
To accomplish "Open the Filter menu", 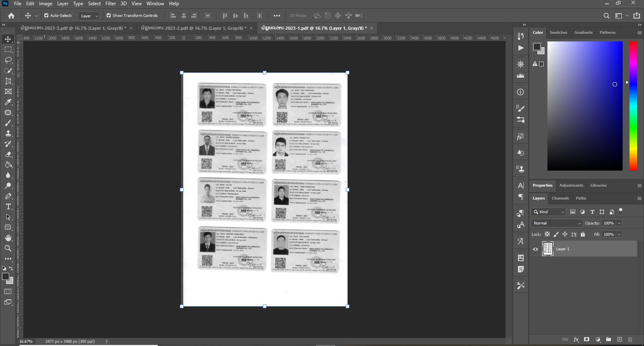I will click(111, 4).
